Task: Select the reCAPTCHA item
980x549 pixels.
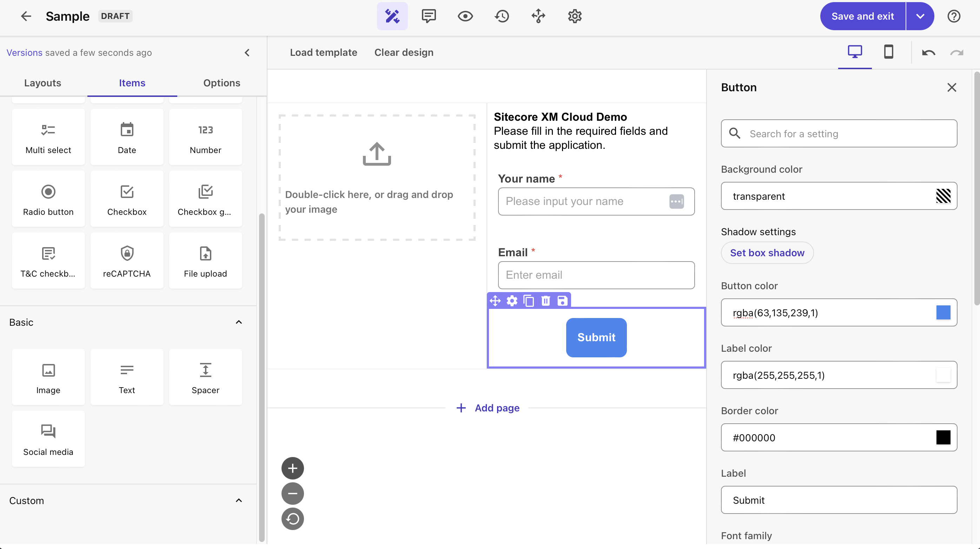Action: [127, 260]
